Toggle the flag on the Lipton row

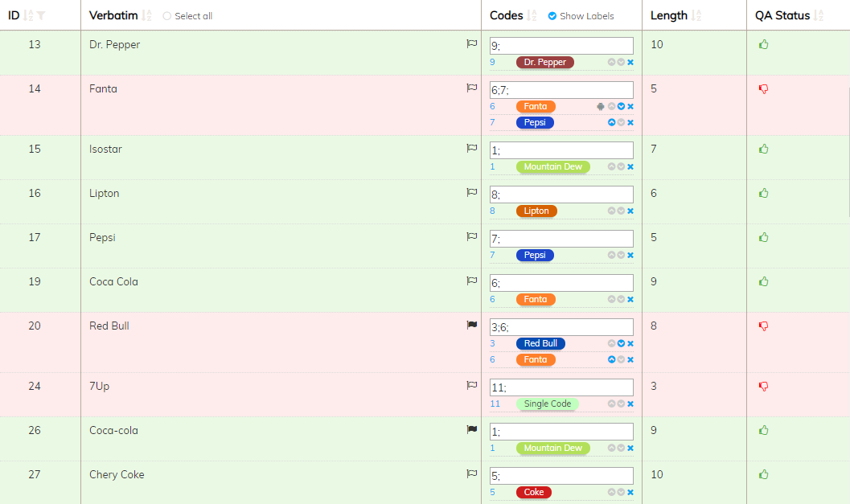pyautogui.click(x=472, y=192)
